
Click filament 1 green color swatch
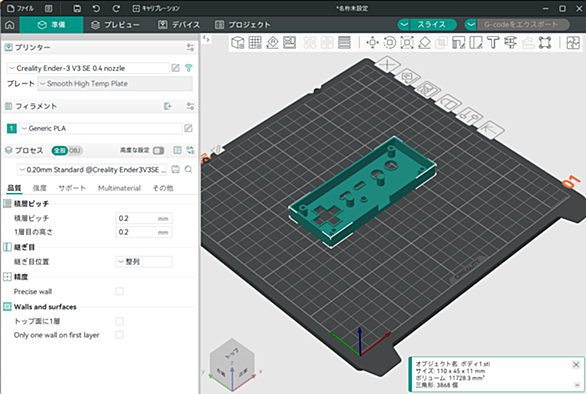tap(12, 129)
